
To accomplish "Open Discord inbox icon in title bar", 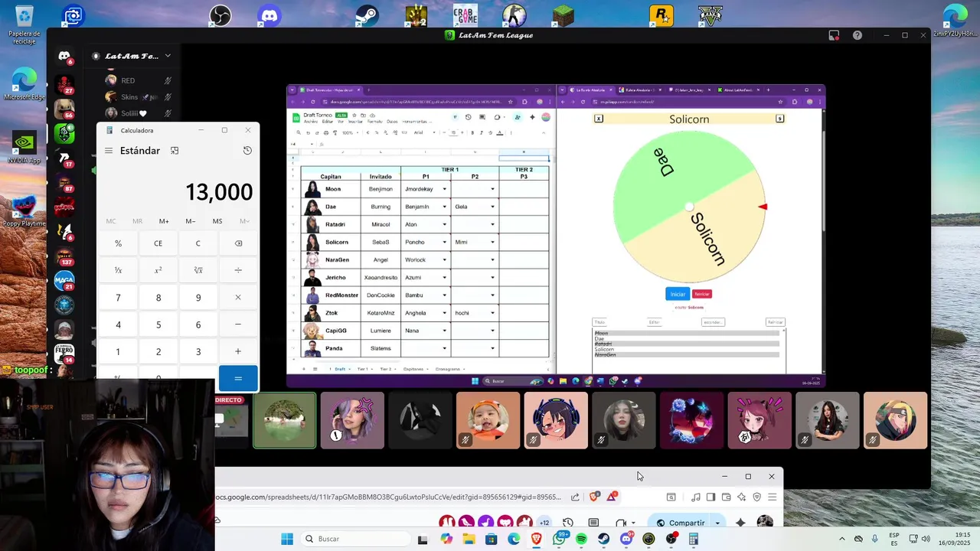I will [x=834, y=35].
